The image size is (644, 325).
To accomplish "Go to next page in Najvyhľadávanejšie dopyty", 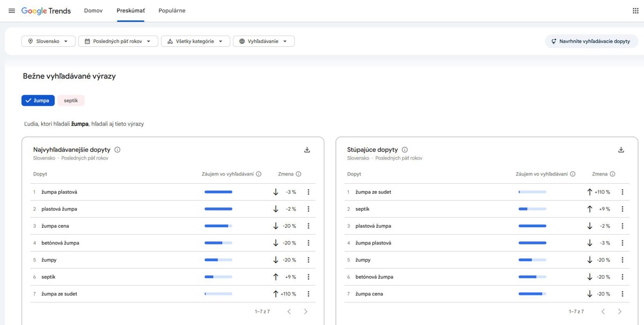I will [306, 312].
